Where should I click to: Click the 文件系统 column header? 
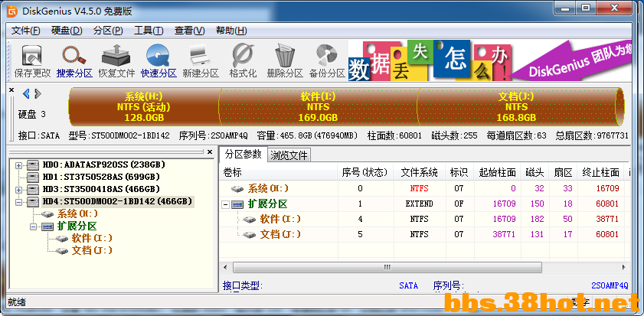419,172
